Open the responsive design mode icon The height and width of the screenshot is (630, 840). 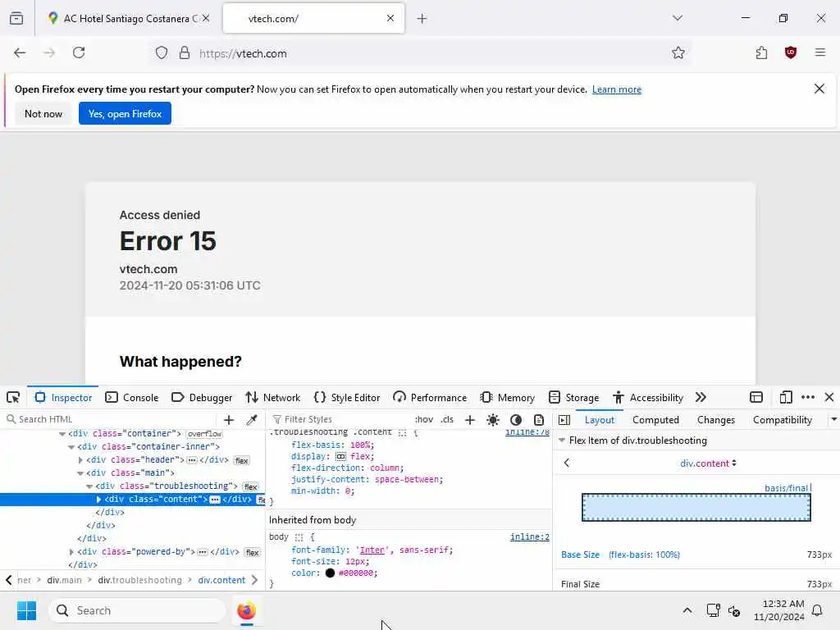(785, 398)
